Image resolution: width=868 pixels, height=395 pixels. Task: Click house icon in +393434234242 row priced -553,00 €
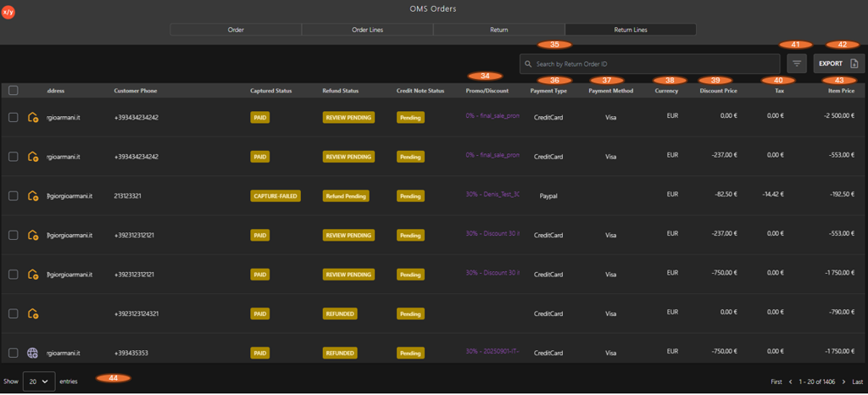[33, 157]
